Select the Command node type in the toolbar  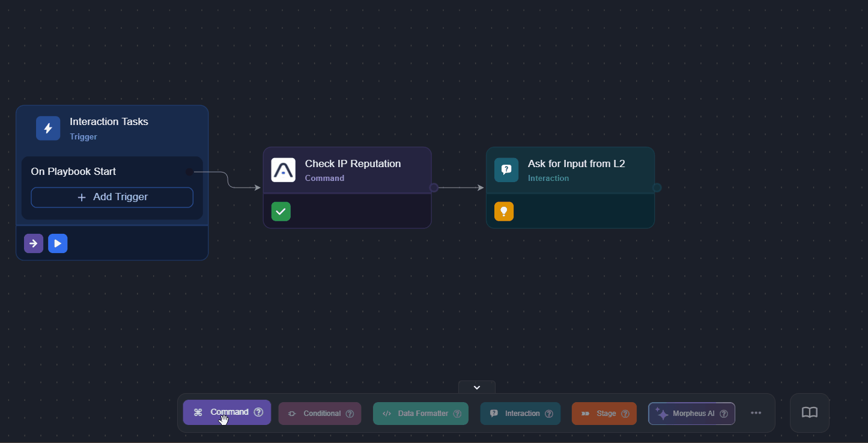(226, 412)
